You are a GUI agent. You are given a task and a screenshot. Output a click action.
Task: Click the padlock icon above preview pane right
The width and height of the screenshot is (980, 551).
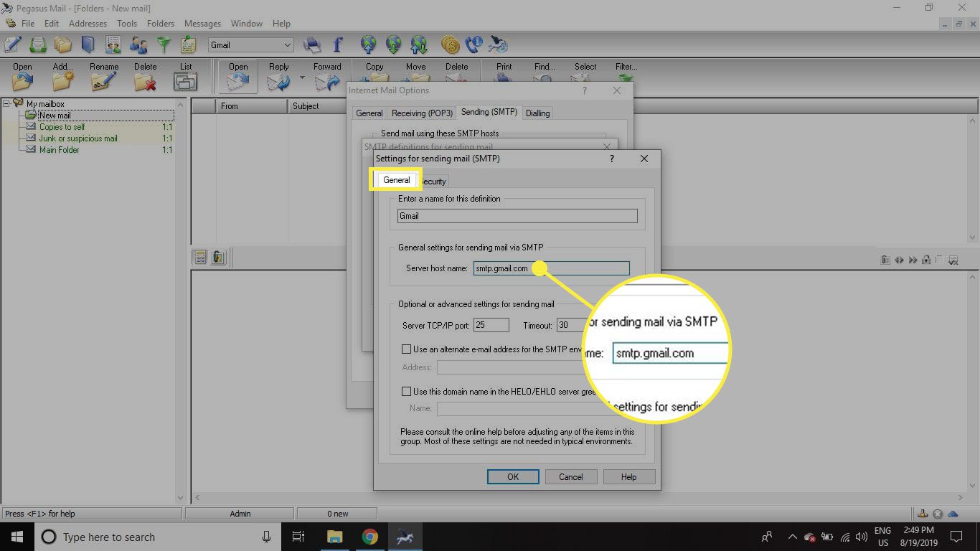click(x=926, y=260)
